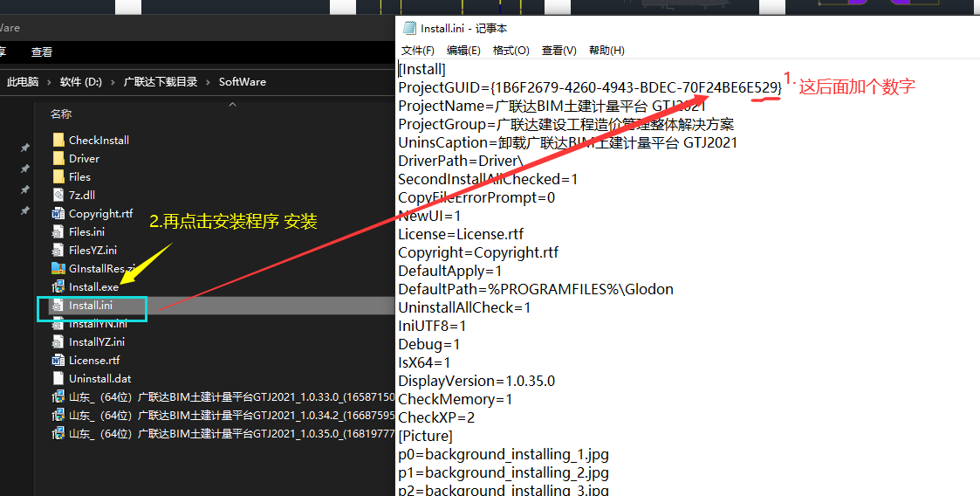Click the first quick access pin icon
This screenshot has height=496, width=980.
point(24,148)
